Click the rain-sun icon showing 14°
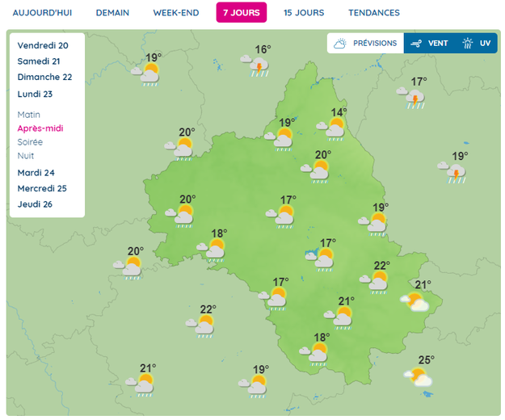 [330, 129]
